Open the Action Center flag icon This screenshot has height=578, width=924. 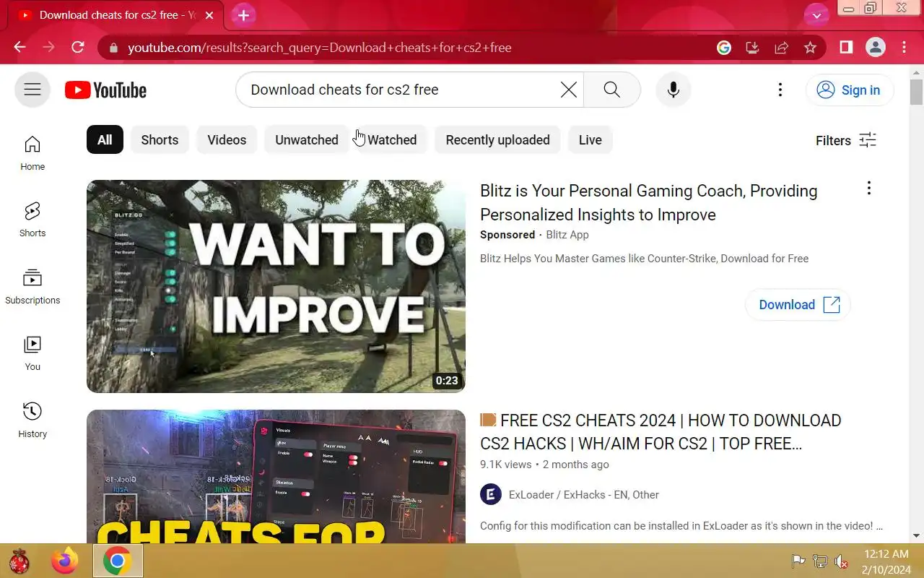(x=798, y=561)
